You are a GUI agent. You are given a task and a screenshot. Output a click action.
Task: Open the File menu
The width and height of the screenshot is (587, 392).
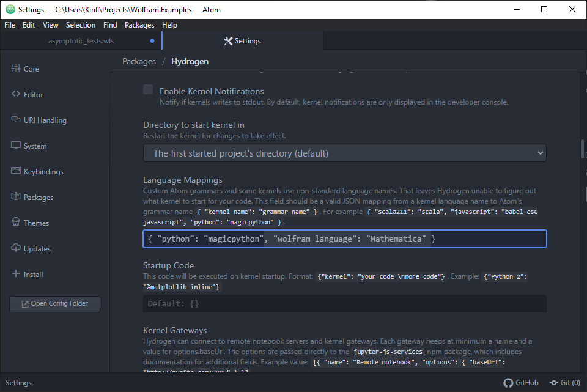tap(10, 25)
